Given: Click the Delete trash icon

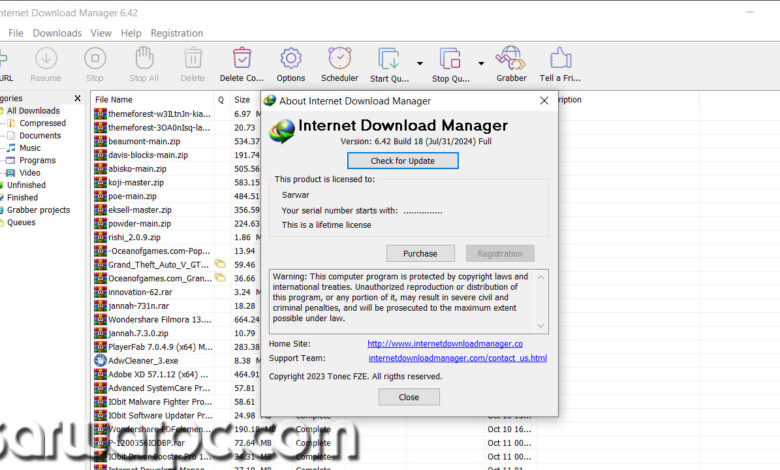Looking at the screenshot, I should tap(193, 58).
